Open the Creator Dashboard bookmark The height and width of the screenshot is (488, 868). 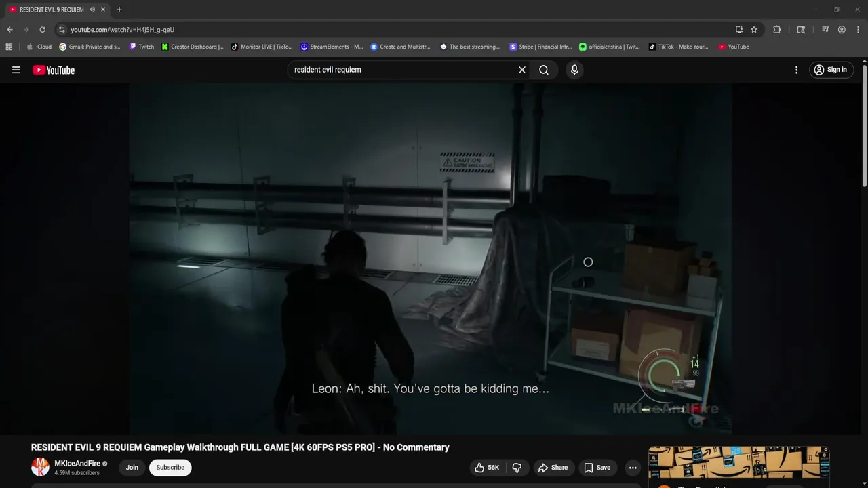click(193, 47)
